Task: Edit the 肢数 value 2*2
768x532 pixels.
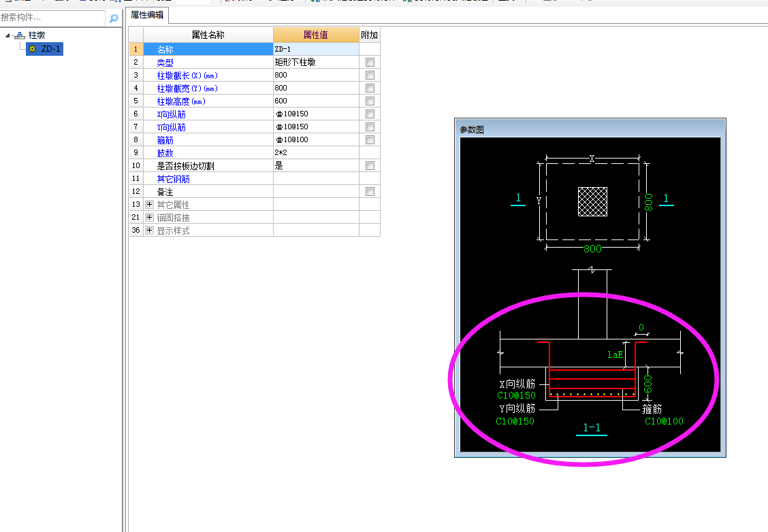Action: click(316, 152)
